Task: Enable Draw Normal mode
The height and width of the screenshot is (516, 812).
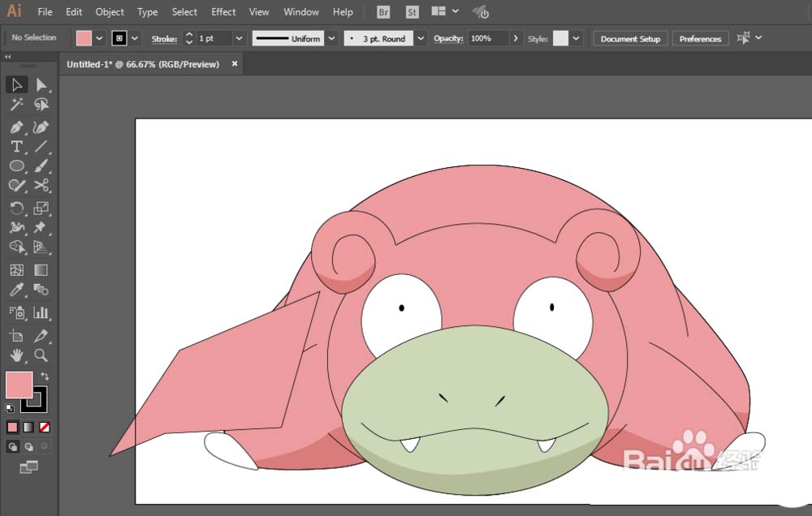Action: pos(12,447)
